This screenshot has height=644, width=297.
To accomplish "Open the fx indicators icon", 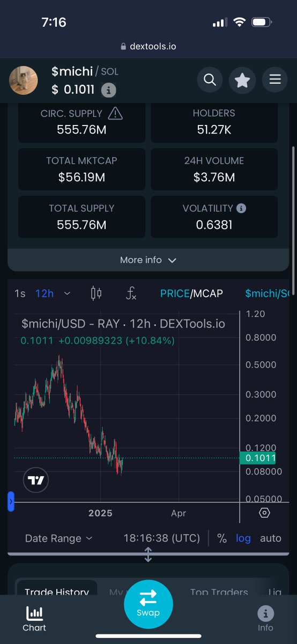I will (131, 293).
